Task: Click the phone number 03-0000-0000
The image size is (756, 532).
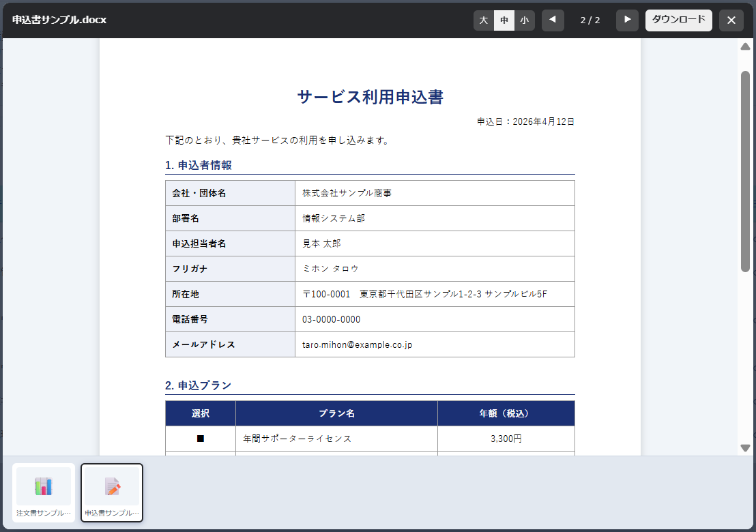Action: [x=331, y=319]
